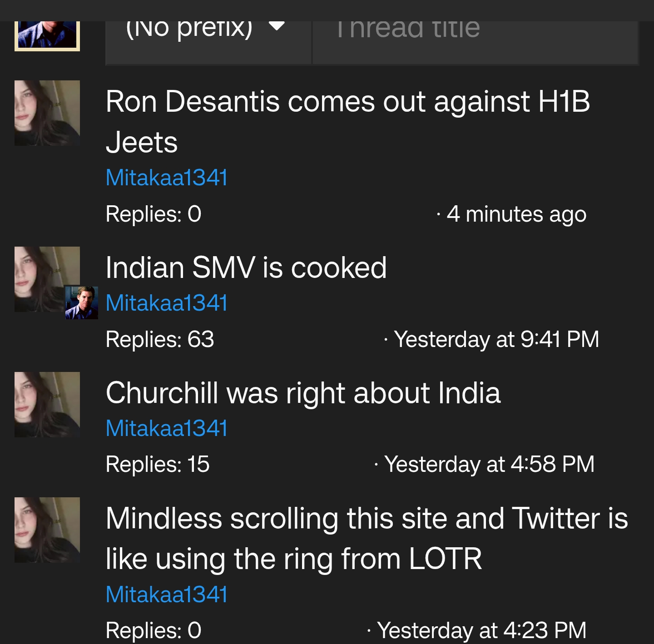
Task: Click author Mitakaa1341 under the Ron Desantis thread
Action: tap(166, 178)
